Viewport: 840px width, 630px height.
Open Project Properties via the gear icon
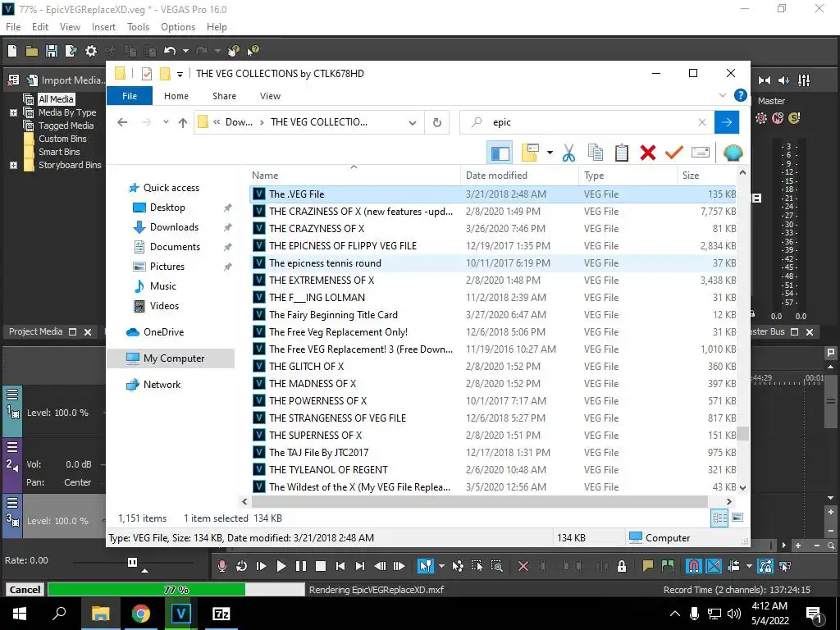(x=91, y=51)
